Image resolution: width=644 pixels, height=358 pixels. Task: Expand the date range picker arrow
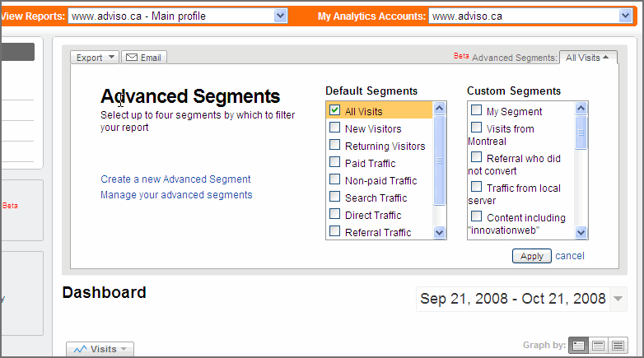coord(618,299)
